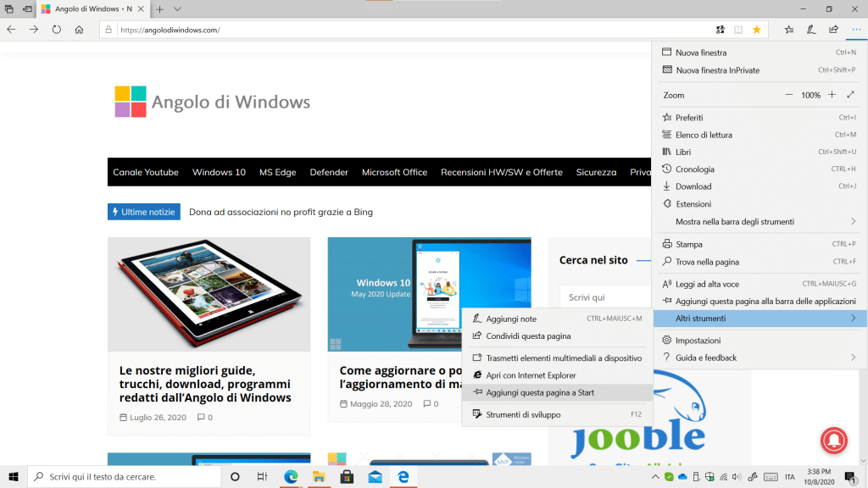Click the 'Canale Youtube' navigation link
Screen dimensions: 868x488
coord(146,172)
